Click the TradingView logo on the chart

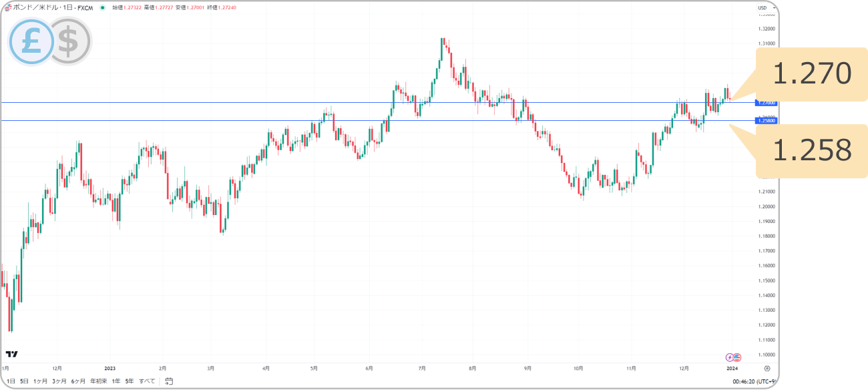pos(11,354)
